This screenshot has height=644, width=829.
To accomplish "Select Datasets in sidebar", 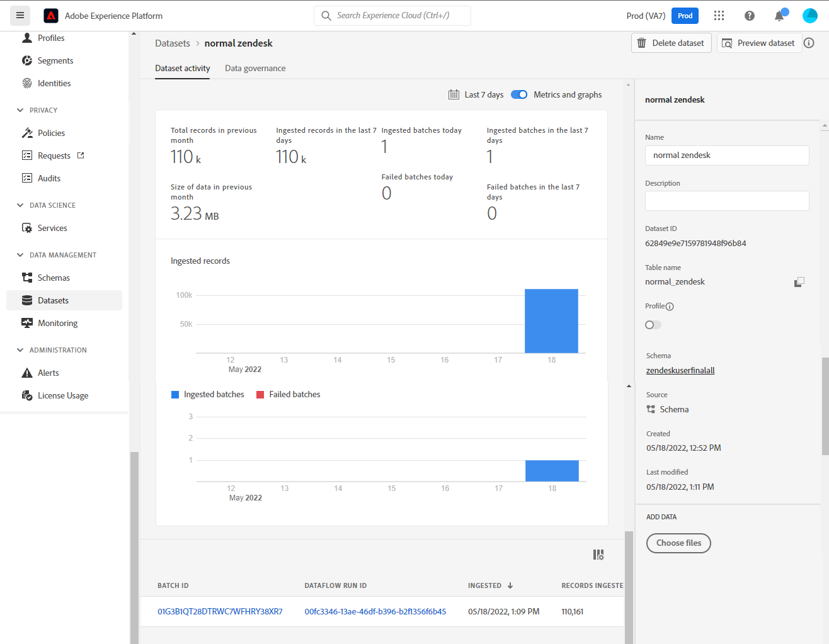I will (64, 300).
